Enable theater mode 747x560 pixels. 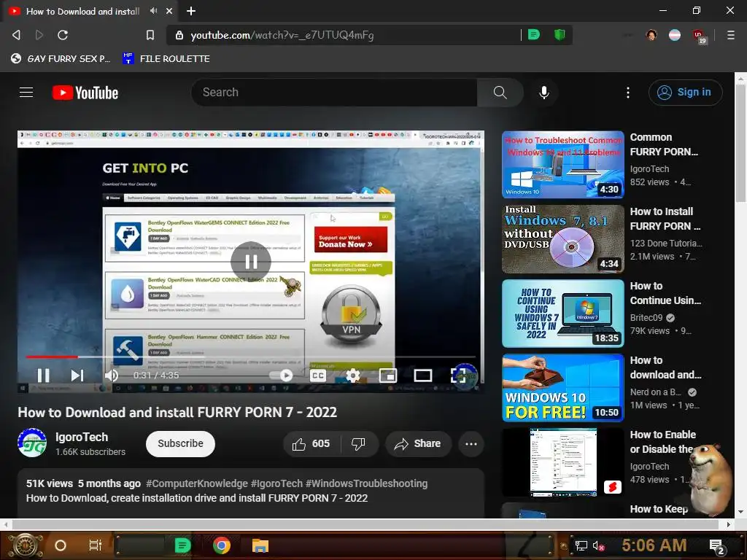click(x=423, y=376)
